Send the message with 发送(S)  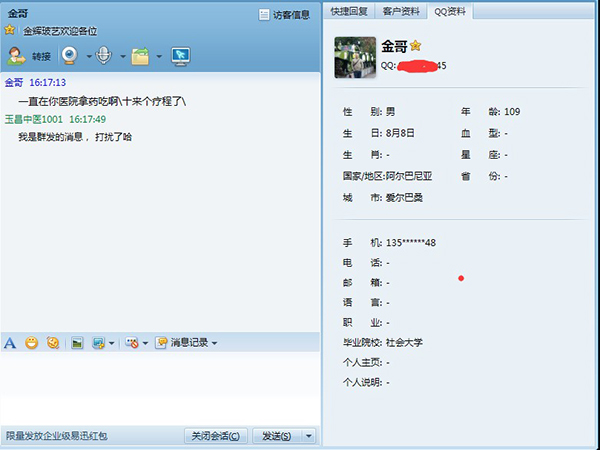coord(277,436)
